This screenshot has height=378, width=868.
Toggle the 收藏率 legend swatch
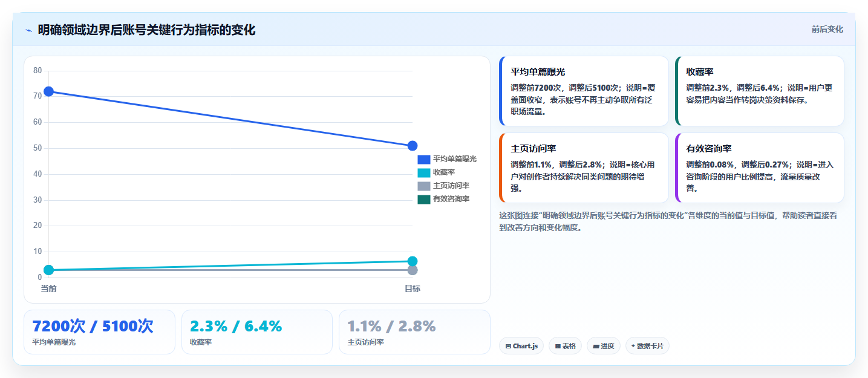pos(424,172)
